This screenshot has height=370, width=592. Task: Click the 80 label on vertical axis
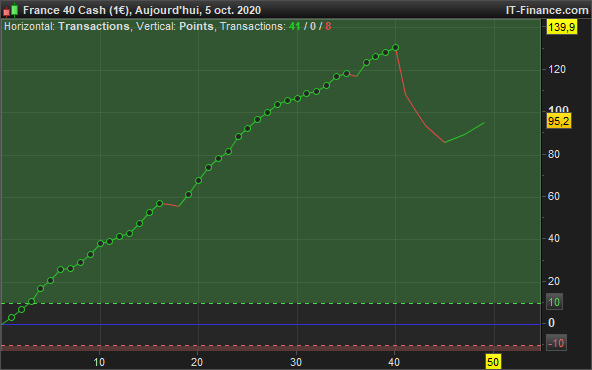[553, 154]
